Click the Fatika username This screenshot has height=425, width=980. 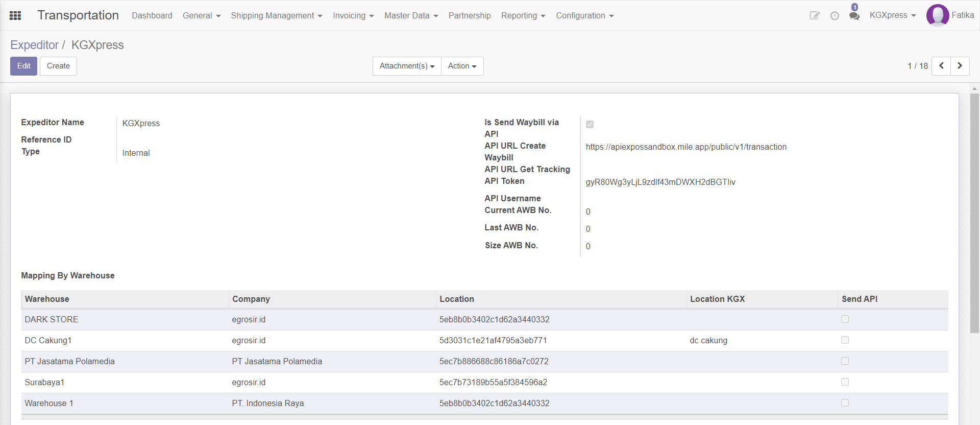(963, 15)
